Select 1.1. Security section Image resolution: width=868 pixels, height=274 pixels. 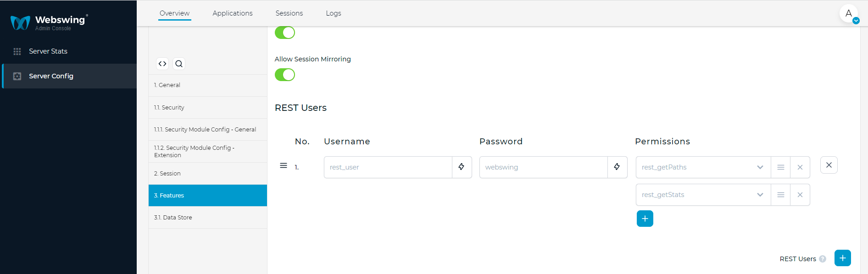[x=208, y=108]
